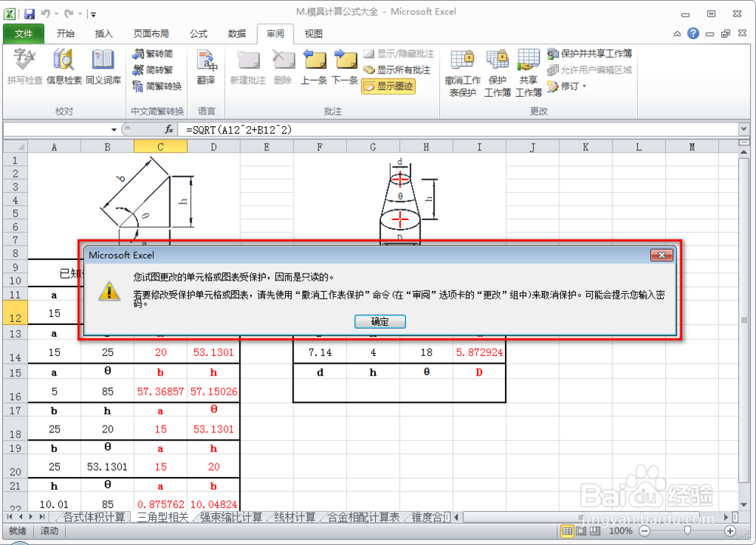
Task: Open Research tool (信息检索)
Action: click(64, 67)
